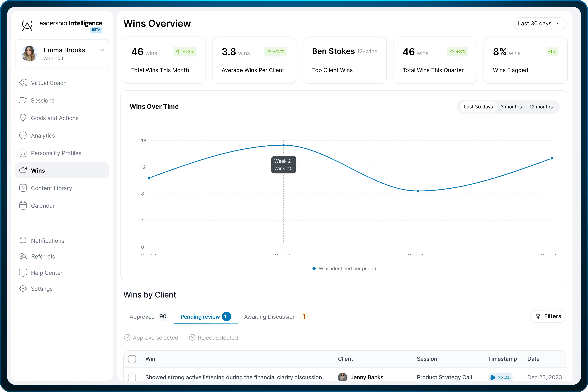The width and height of the screenshot is (588, 392).
Task: Click the Personality Profiles report icon
Action: point(23,153)
